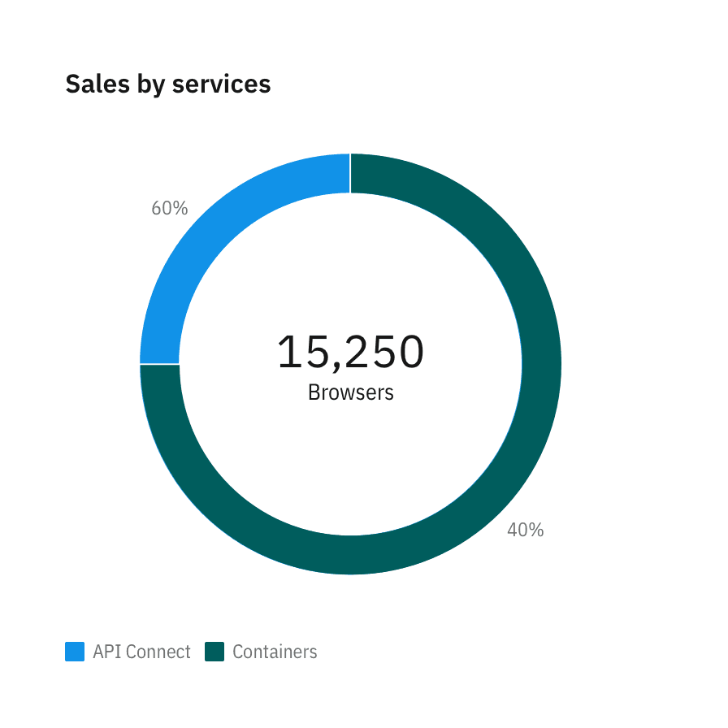Click the 60% slice label
The image size is (728, 728).
[169, 208]
